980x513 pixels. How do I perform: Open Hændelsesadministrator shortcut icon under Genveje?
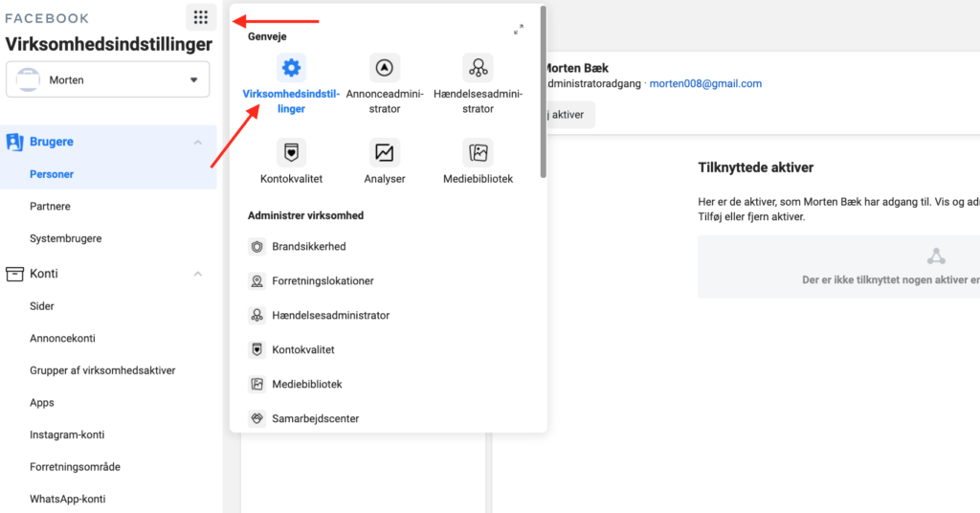(479, 68)
